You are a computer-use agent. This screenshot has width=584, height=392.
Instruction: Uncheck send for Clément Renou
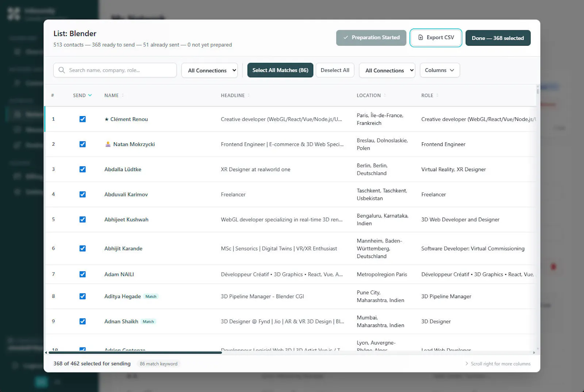[82, 119]
